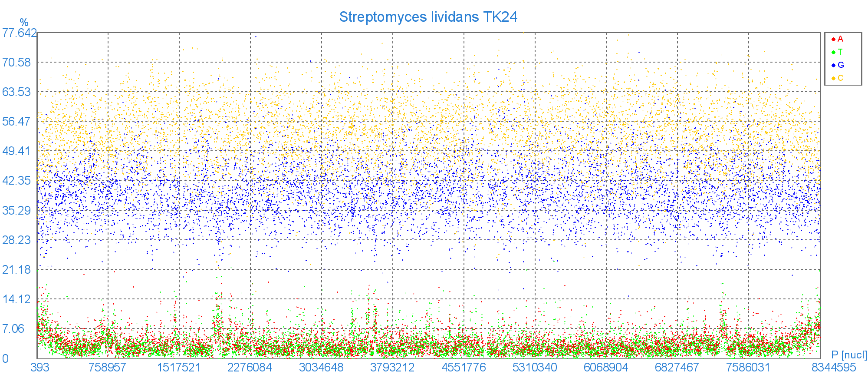Click y-axis value 63.53
Viewport: 868px width, 391px height.
click(16, 92)
